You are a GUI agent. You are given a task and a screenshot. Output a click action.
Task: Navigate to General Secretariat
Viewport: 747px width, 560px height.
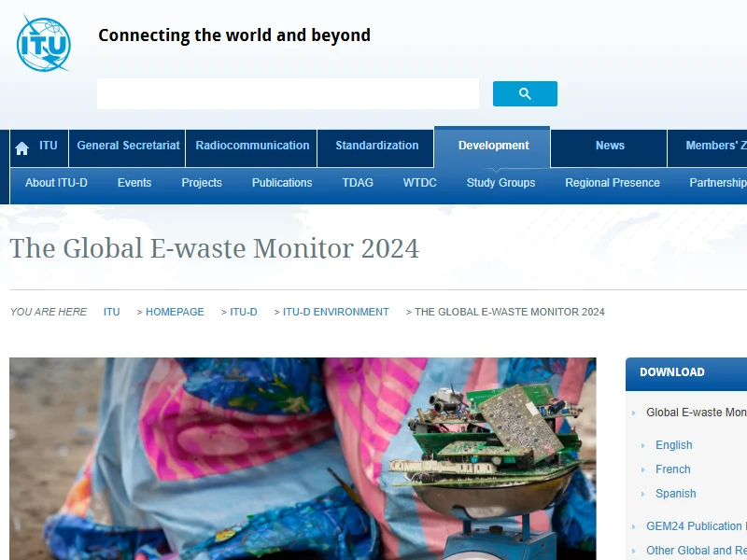(128, 146)
